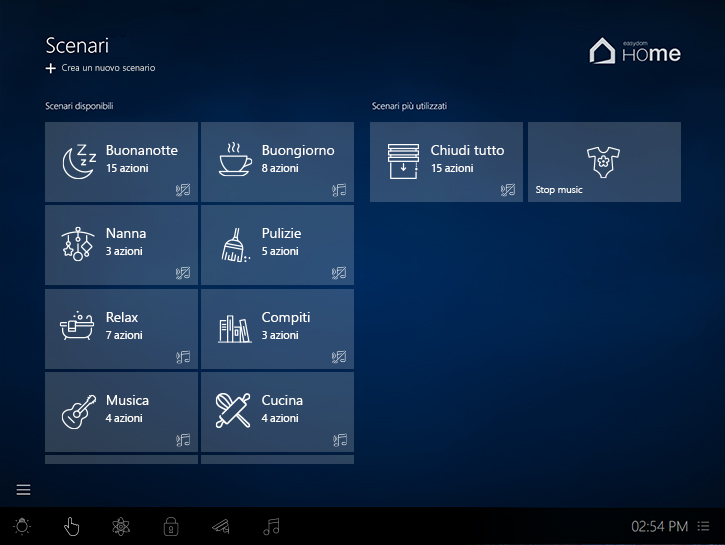Open the Nanna baby mobile icon
This screenshot has width=725, height=545.
pyautogui.click(x=78, y=244)
